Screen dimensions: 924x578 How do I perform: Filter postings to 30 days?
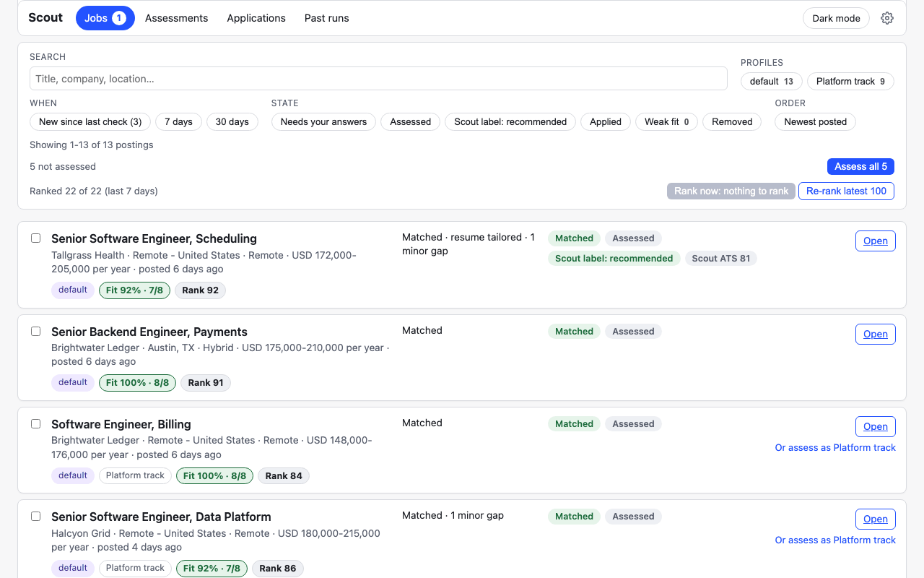pyautogui.click(x=232, y=121)
